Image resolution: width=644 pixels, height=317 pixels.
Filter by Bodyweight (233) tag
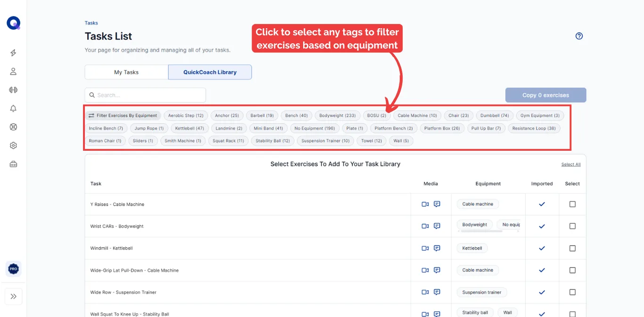point(338,115)
